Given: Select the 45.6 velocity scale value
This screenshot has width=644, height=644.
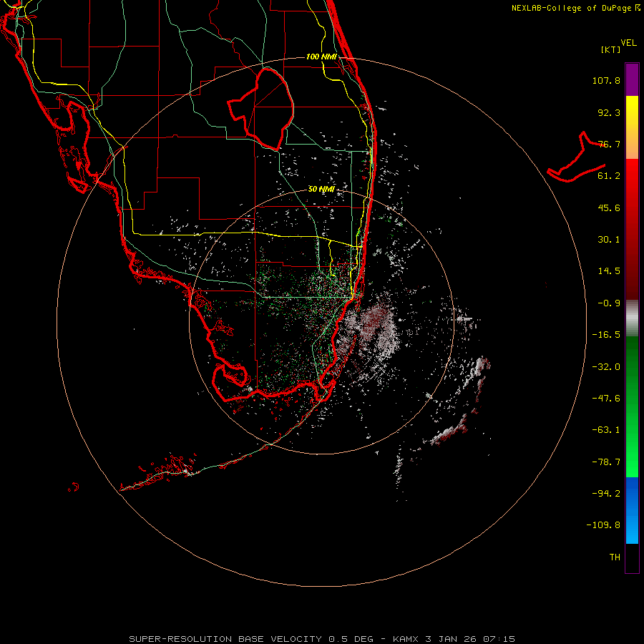Looking at the screenshot, I should [x=609, y=208].
